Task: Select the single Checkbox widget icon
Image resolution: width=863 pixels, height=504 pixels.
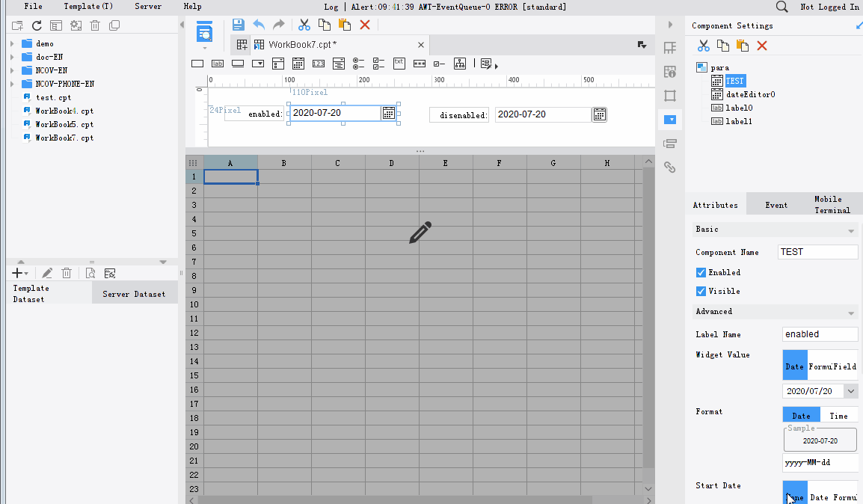Action: coord(439,64)
